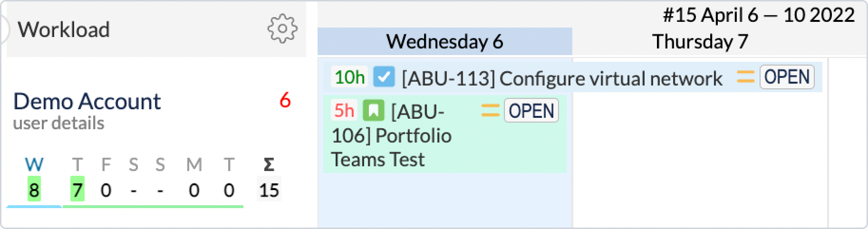Click the green story bookmark icon on ABU-106
The width and height of the screenshot is (868, 229).
(x=373, y=111)
